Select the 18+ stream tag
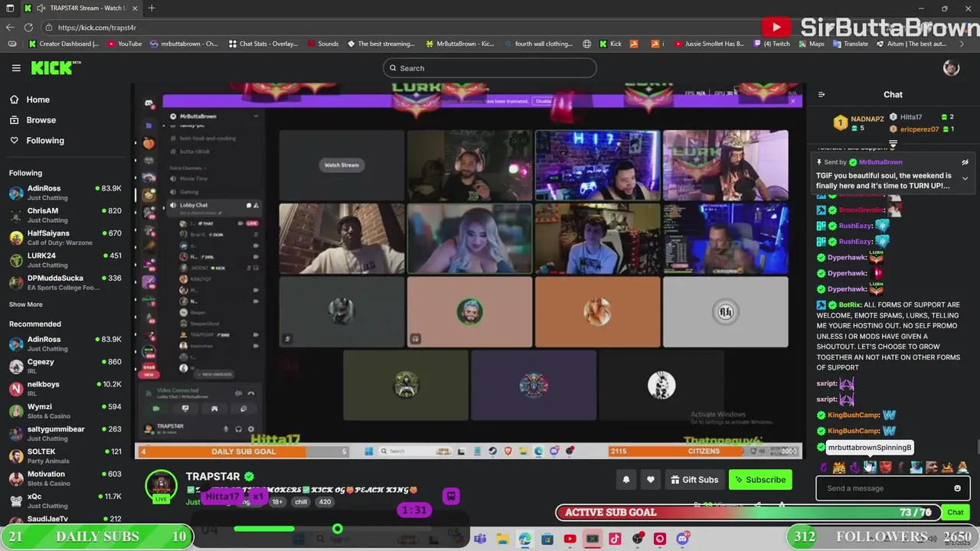This screenshot has height=551, width=980. click(x=277, y=502)
